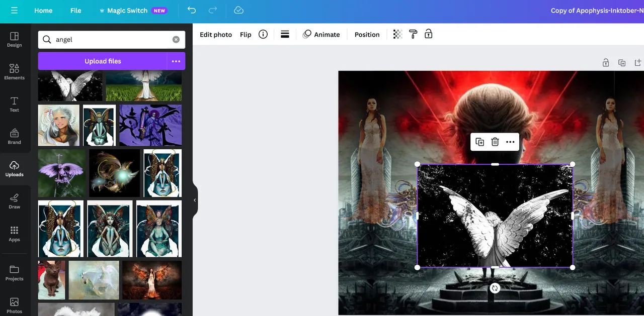Click the document title 'Copy of Apophysis-Inktober'
Image resolution: width=644 pixels, height=316 pixels.
[x=597, y=11]
